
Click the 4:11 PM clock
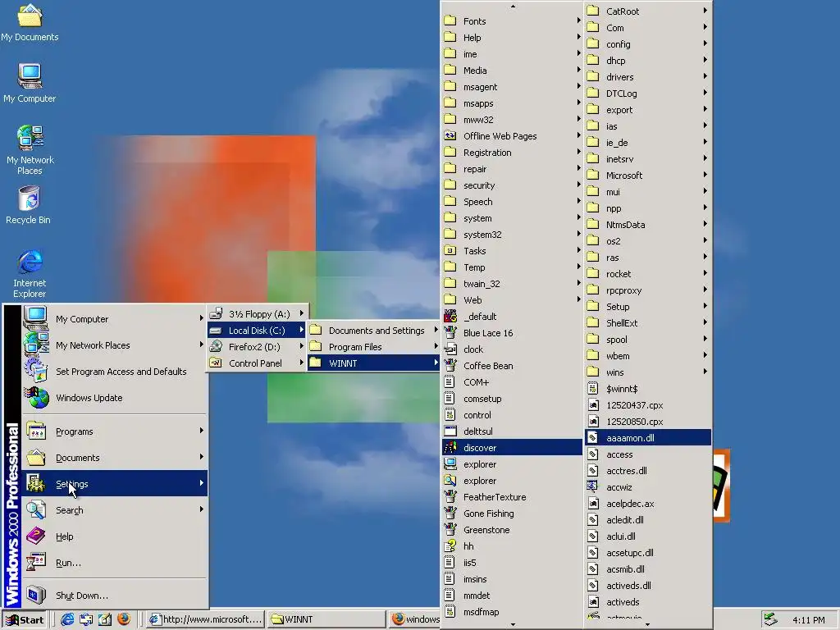(809, 620)
